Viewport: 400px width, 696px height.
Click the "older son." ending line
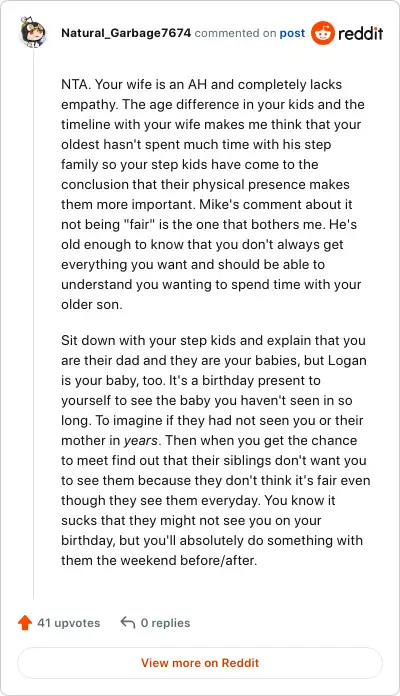[91, 304]
